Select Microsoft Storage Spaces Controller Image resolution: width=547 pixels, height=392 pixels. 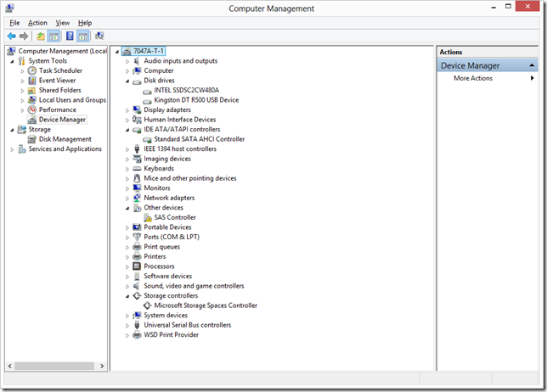(206, 305)
